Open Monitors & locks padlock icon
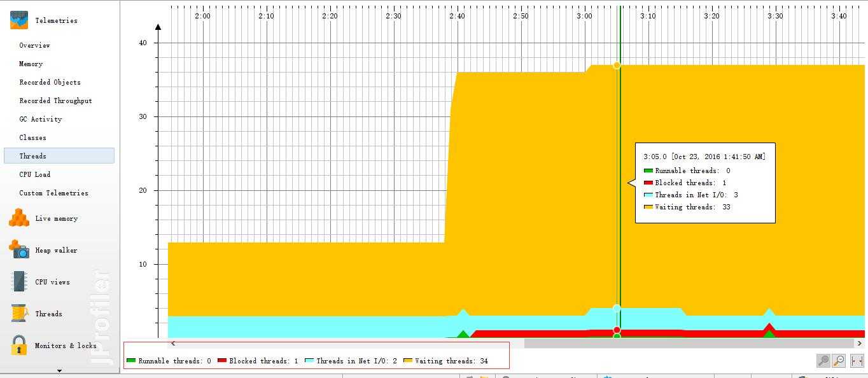 point(19,346)
